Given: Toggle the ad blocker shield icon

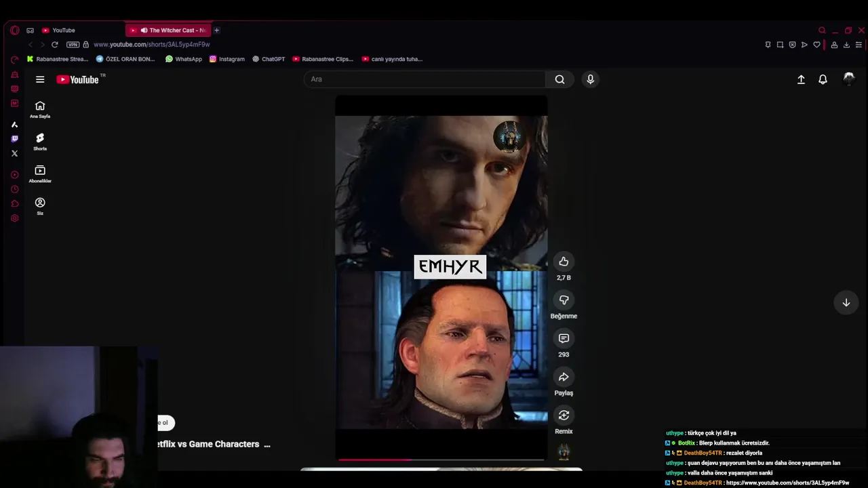Looking at the screenshot, I should tap(792, 45).
